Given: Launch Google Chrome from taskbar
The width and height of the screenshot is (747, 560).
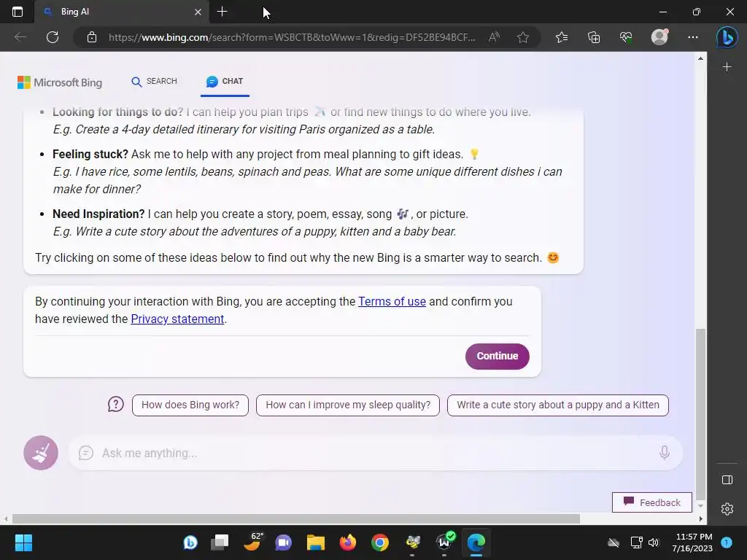Looking at the screenshot, I should click(x=380, y=542).
